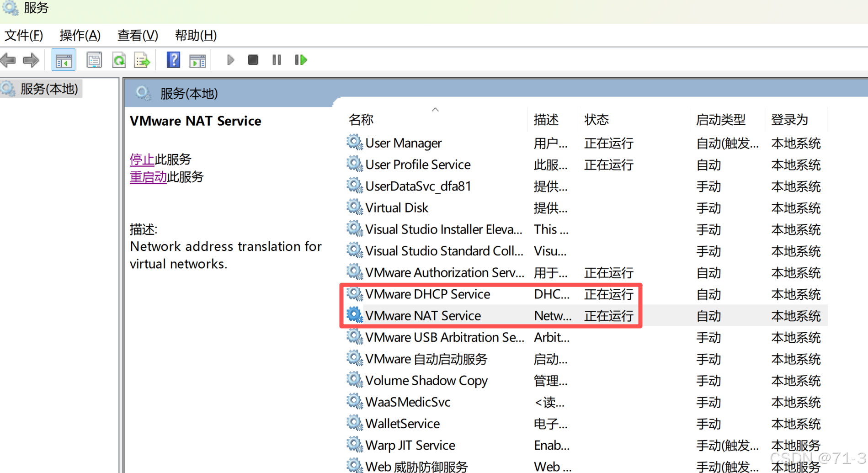The image size is (868, 473).
Task: Select the Volume Shadow Copy service name
Action: click(x=426, y=380)
